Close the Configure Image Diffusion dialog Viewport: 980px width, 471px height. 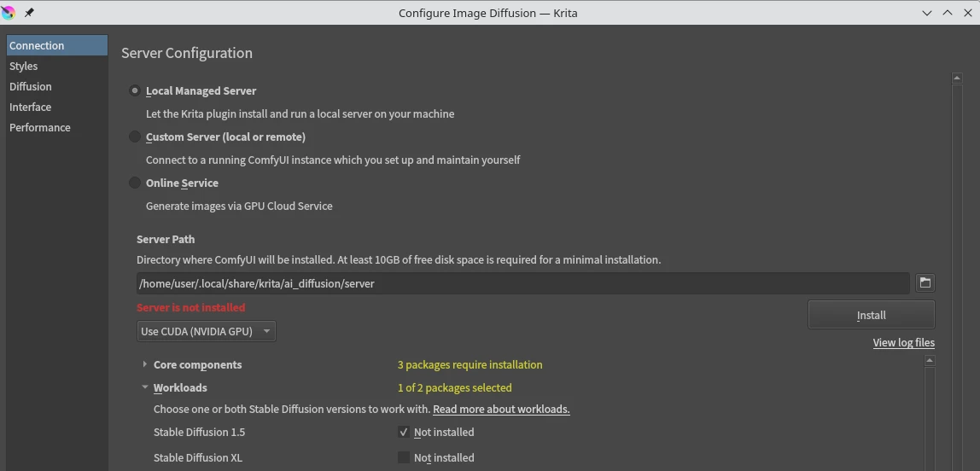(x=967, y=13)
